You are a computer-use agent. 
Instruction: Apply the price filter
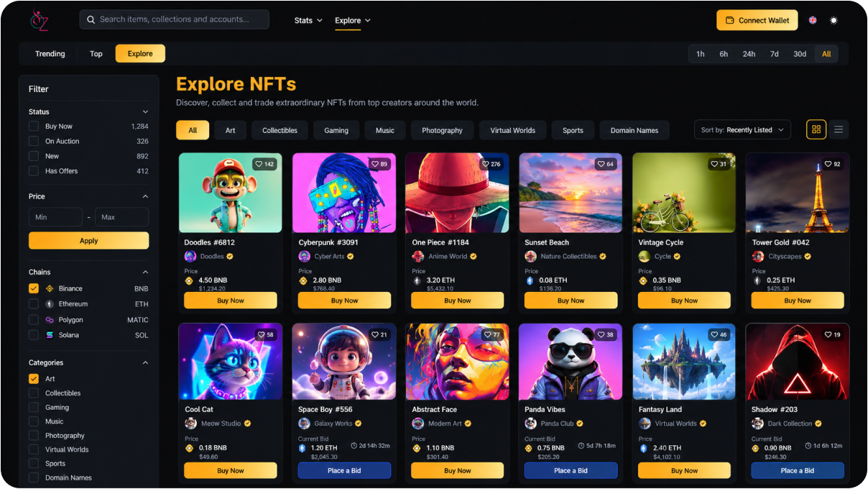click(89, 241)
